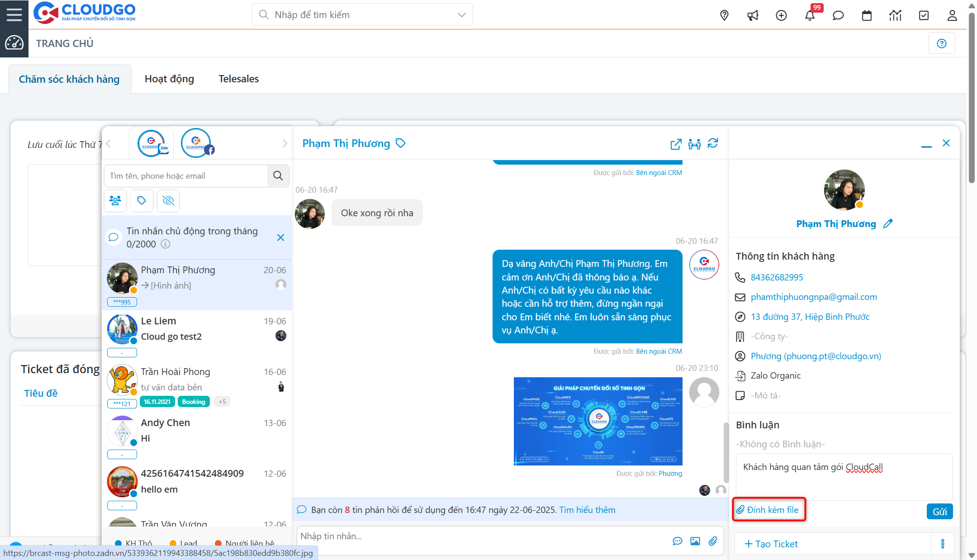
Task: Open the calendar icon in the top bar
Action: click(867, 15)
